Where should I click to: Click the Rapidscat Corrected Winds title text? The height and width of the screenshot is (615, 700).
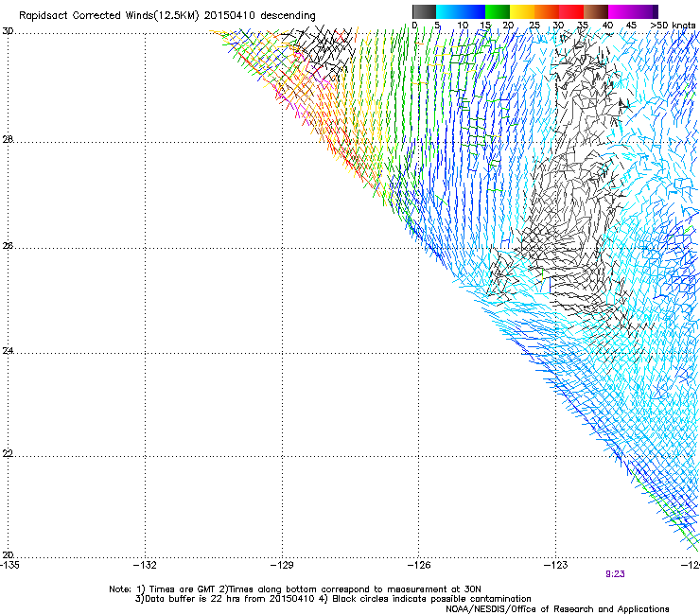(167, 15)
